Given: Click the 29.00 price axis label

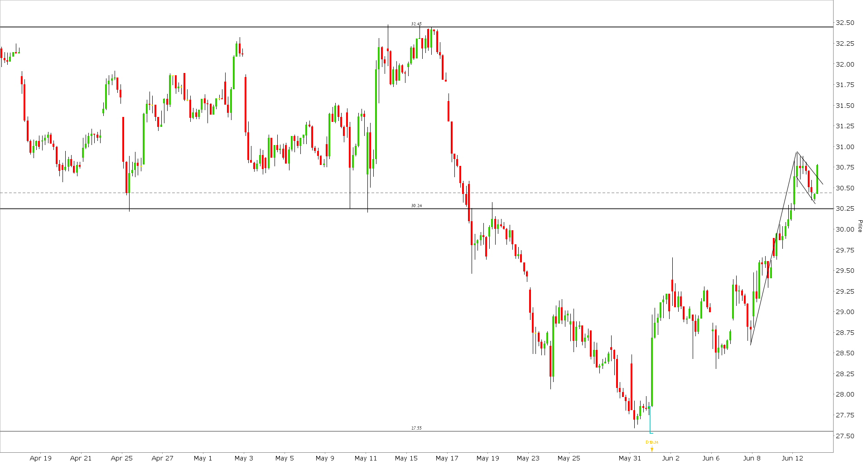Looking at the screenshot, I should point(845,312).
